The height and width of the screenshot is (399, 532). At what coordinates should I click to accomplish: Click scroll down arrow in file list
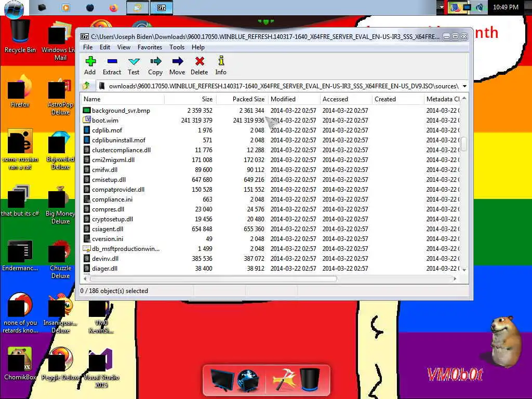[464, 270]
